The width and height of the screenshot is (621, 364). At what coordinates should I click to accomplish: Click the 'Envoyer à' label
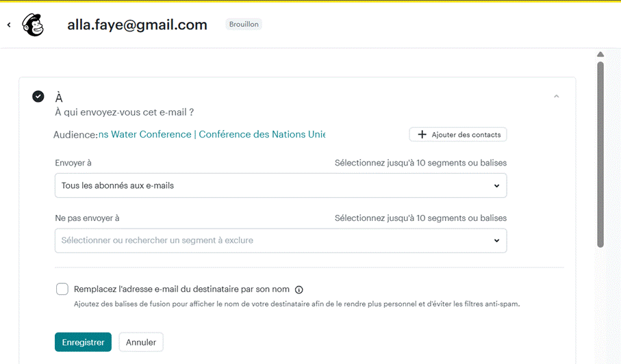pyautogui.click(x=73, y=163)
